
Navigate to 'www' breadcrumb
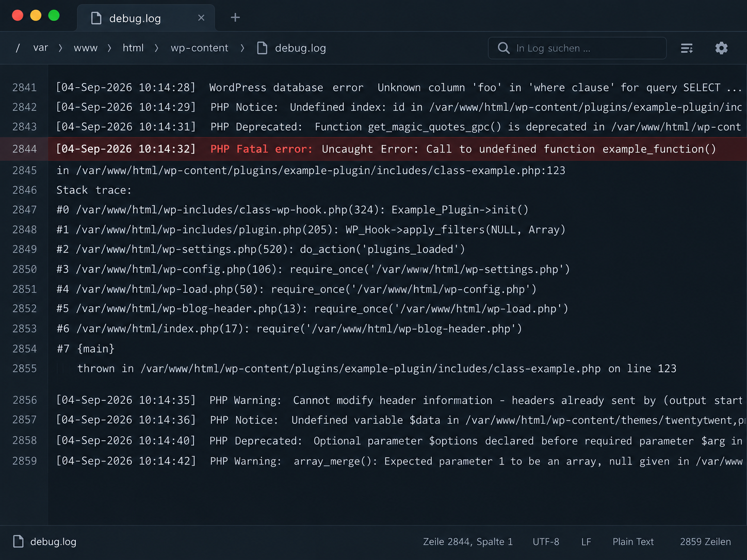tap(86, 48)
